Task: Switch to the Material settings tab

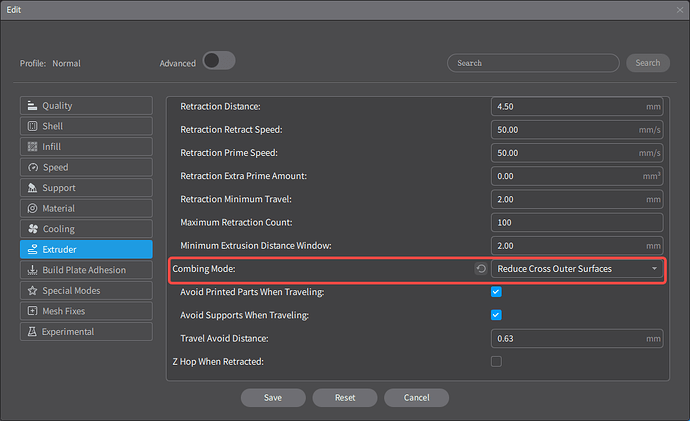Action: (x=86, y=208)
